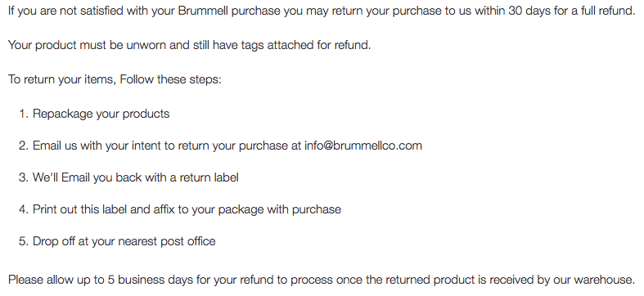This screenshot has height=296, width=644.
Task: Click the "Follow these steps:" text
Action: coord(170,79)
